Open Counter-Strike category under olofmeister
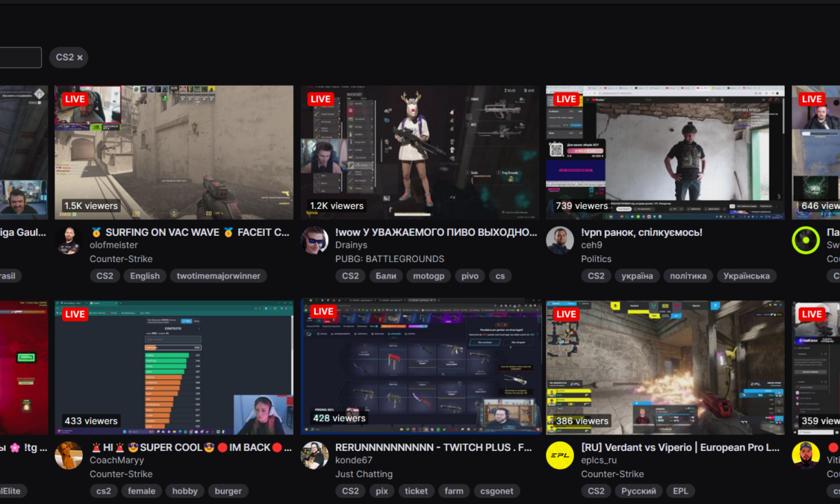Screen dimensions: 840x504 (x=121, y=259)
